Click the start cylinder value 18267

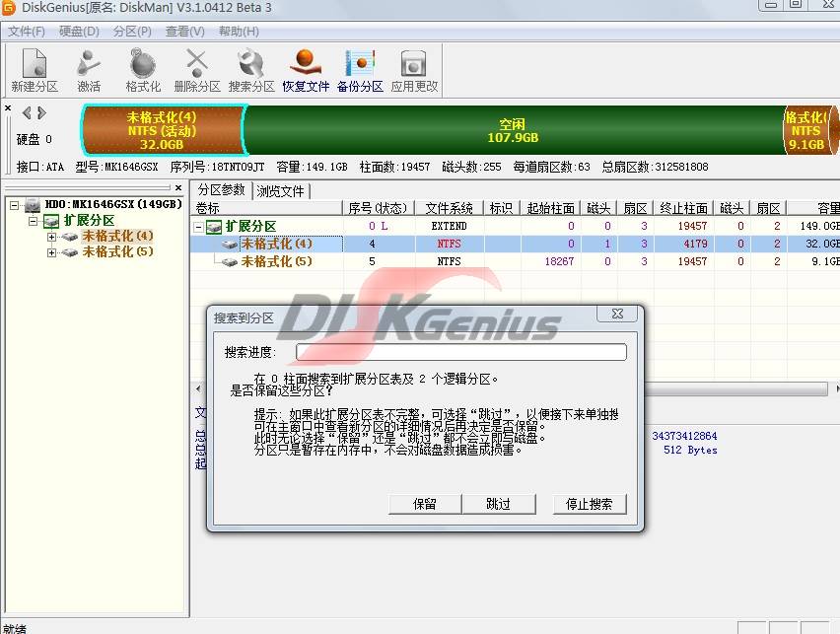click(559, 261)
